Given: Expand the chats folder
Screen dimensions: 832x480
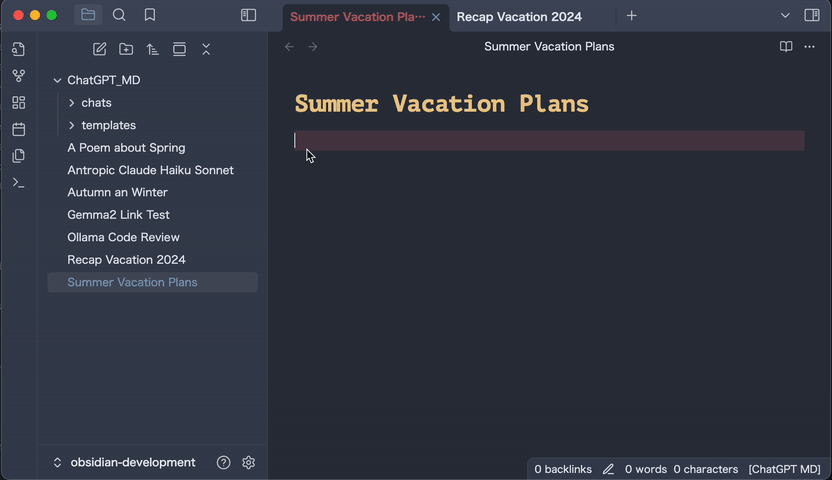Looking at the screenshot, I should [72, 103].
